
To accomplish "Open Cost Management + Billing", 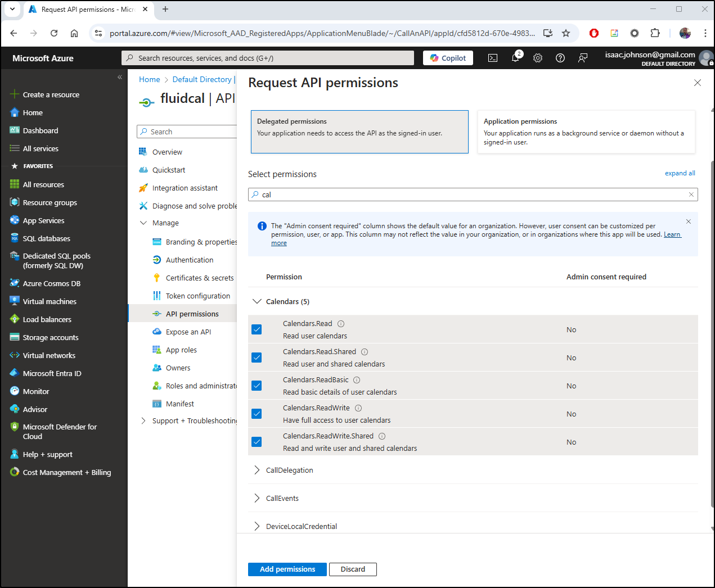I will click(66, 472).
